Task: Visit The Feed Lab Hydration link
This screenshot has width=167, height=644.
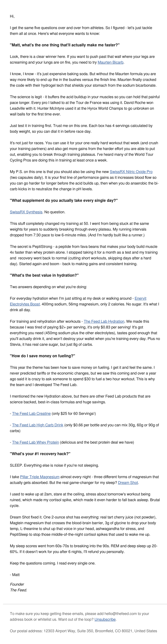Action: click(104, 321)
